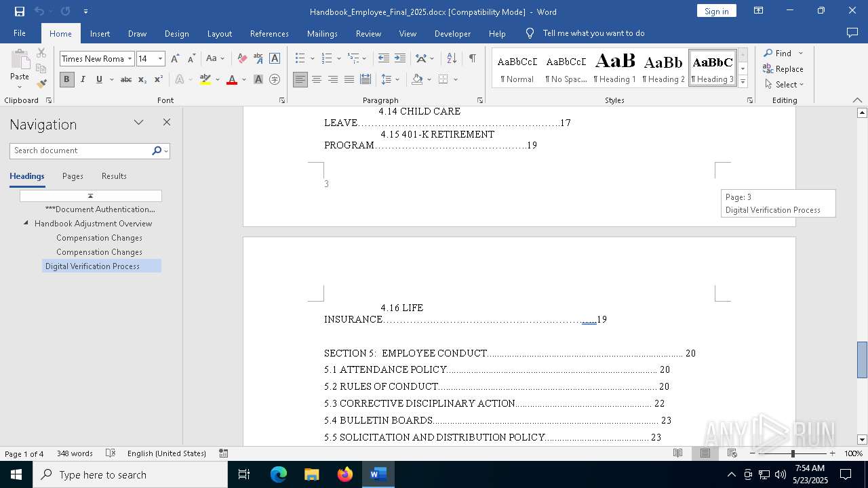Toggle Bold formatting button
This screenshot has width=868, height=488.
pos(66,79)
